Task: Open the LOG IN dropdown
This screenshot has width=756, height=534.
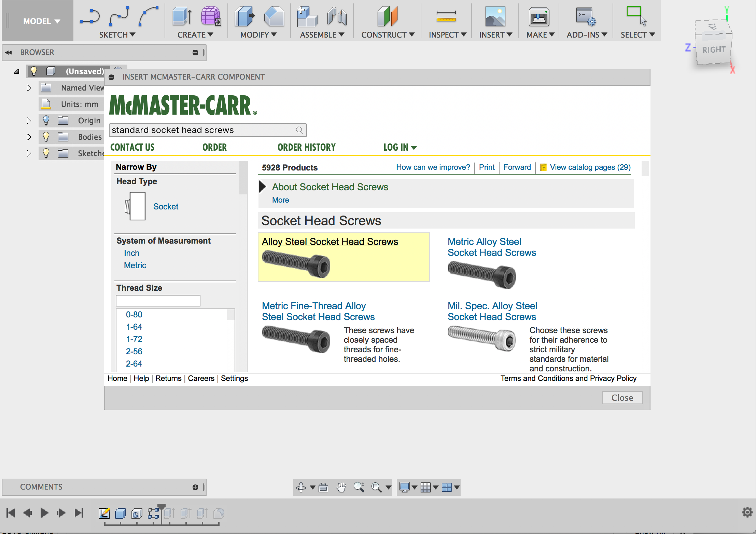Action: coord(400,147)
